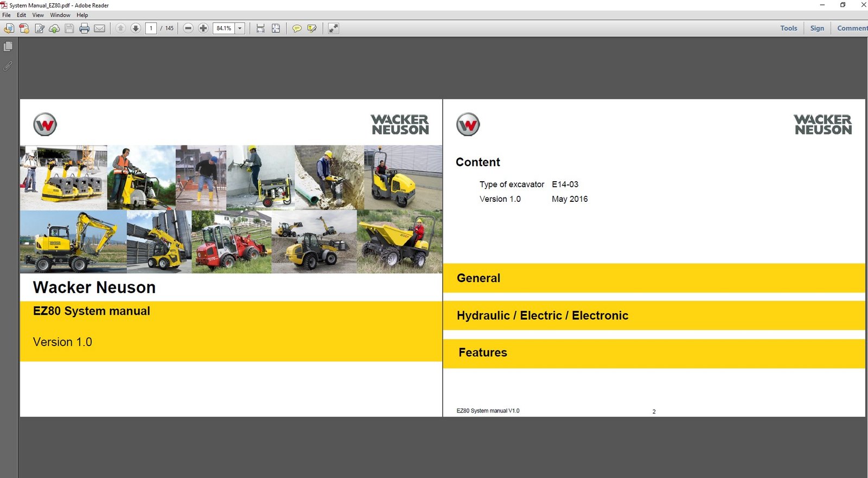Expand the Tools pane
This screenshot has height=478, width=868.
(x=788, y=28)
